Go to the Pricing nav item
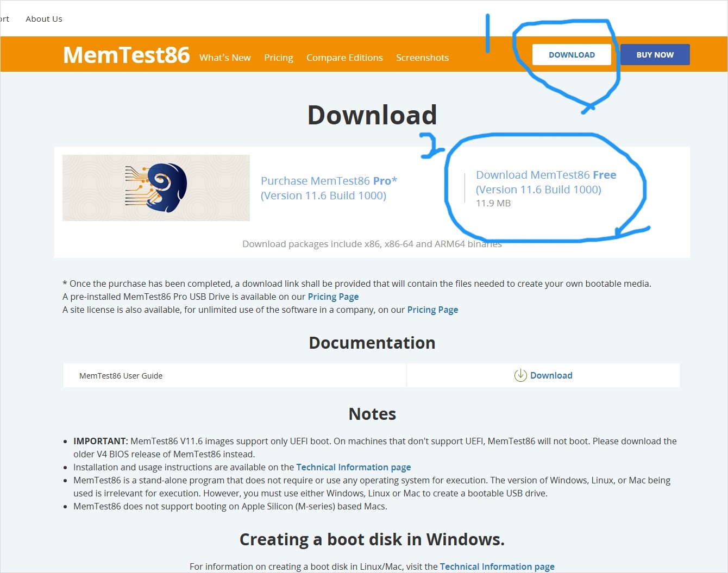Viewport: 728px width, 573px height. [278, 58]
